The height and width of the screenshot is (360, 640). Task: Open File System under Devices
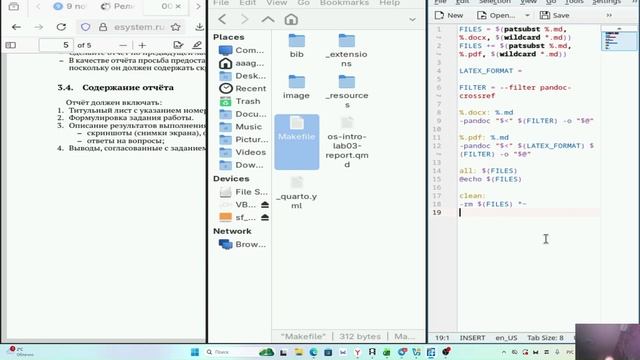[x=243, y=192]
